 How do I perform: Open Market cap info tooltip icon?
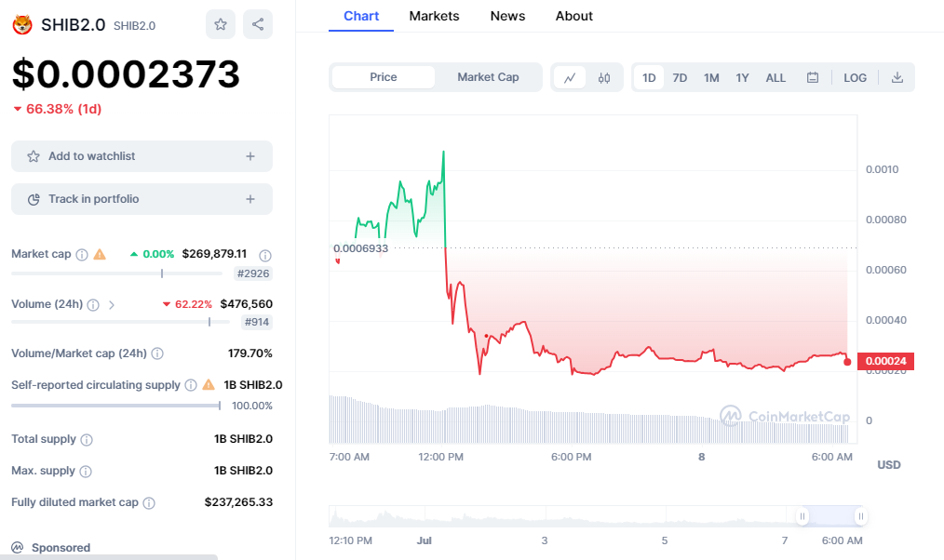[82, 255]
